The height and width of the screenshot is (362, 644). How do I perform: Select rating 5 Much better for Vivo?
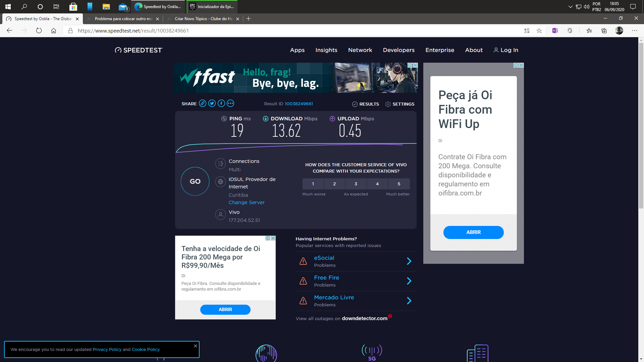pyautogui.click(x=399, y=184)
